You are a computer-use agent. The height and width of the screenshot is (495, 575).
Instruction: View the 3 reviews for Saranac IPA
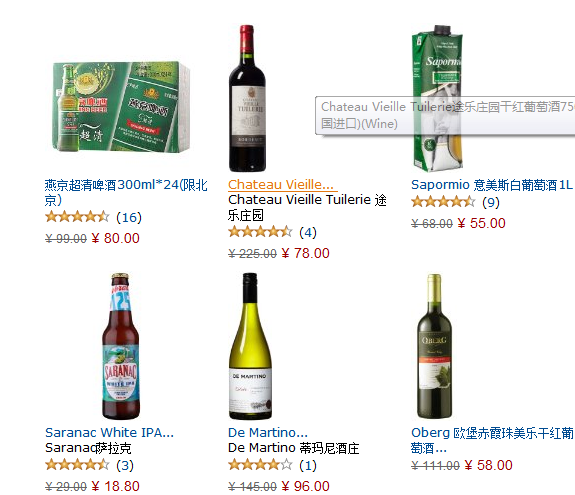(x=125, y=465)
